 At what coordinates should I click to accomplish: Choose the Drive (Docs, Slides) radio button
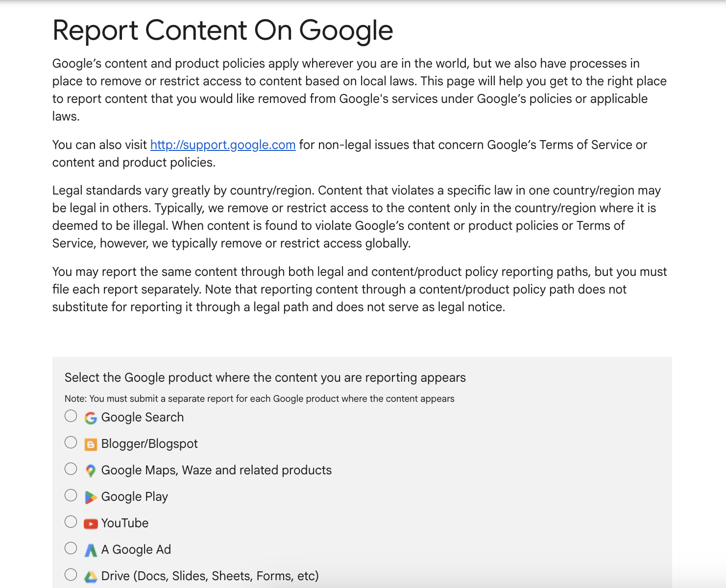(71, 575)
